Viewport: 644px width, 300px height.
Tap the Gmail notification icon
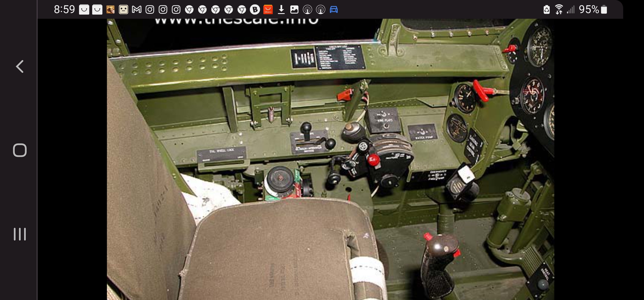pyautogui.click(x=137, y=10)
